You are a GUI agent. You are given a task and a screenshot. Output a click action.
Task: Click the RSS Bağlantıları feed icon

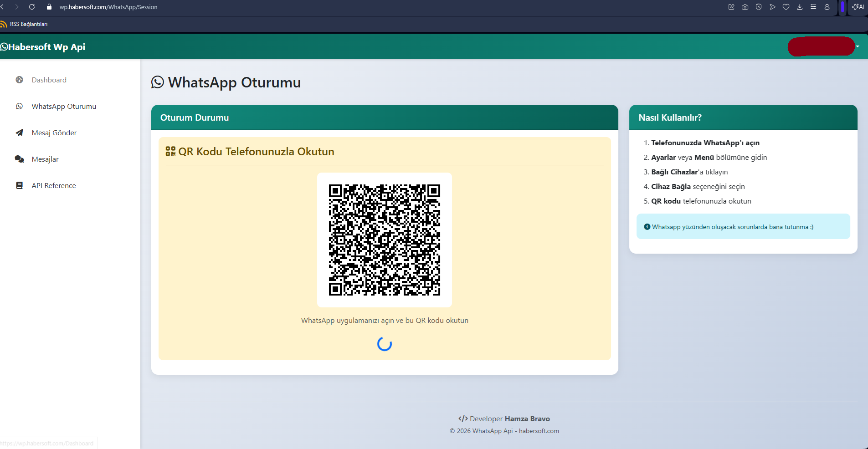pyautogui.click(x=4, y=24)
